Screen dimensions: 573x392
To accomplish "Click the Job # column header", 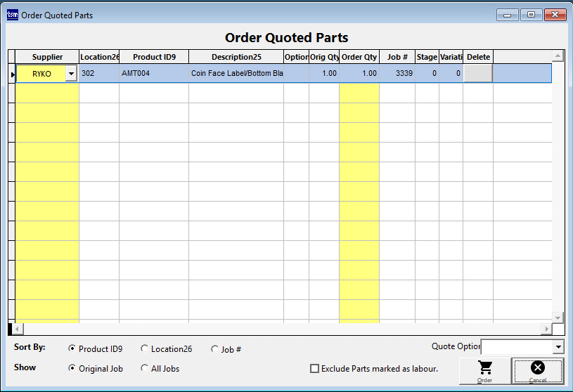I will [397, 57].
